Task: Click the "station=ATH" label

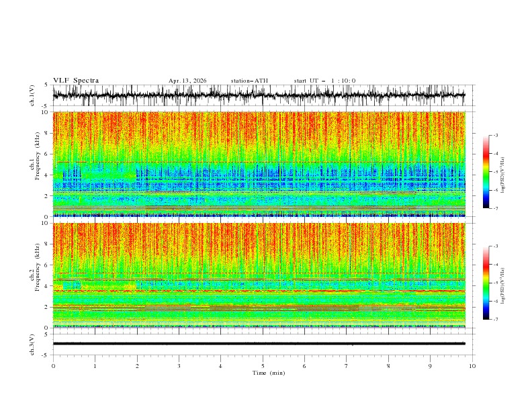Action: click(x=249, y=81)
